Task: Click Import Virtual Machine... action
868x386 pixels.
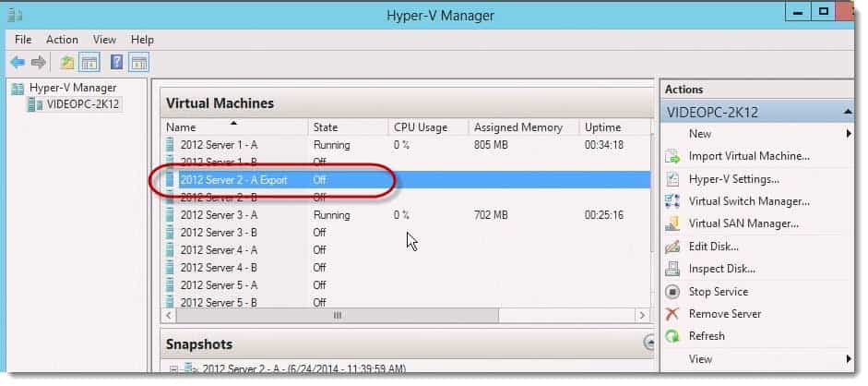Action: point(749,157)
